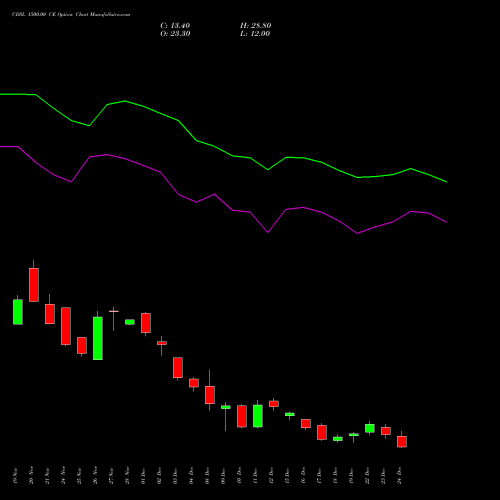The width and height of the screenshot is (500, 500).
Task: Click the 23 Dec date axis label
Action: (x=383, y=476)
